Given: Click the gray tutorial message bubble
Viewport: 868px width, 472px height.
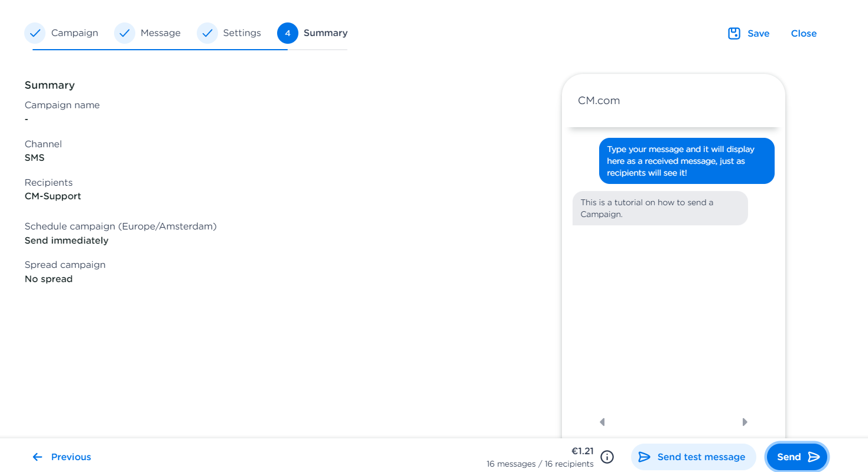Looking at the screenshot, I should click(x=660, y=208).
